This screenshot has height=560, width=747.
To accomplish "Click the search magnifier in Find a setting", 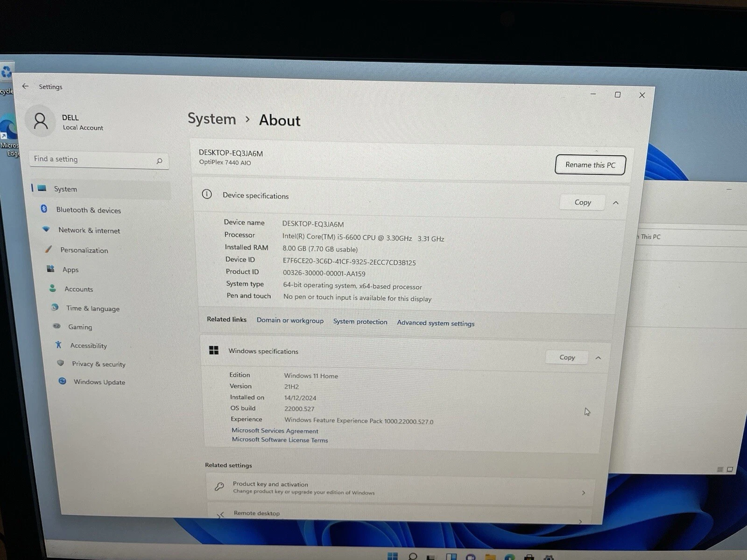I will [x=159, y=161].
